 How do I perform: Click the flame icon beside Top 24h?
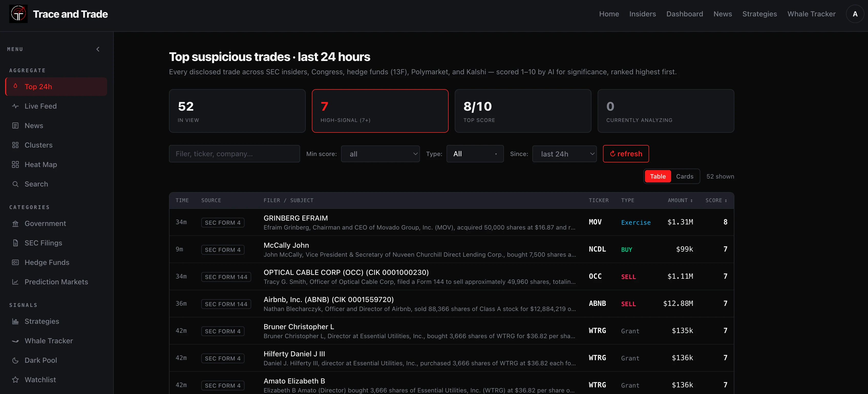pyautogui.click(x=16, y=86)
